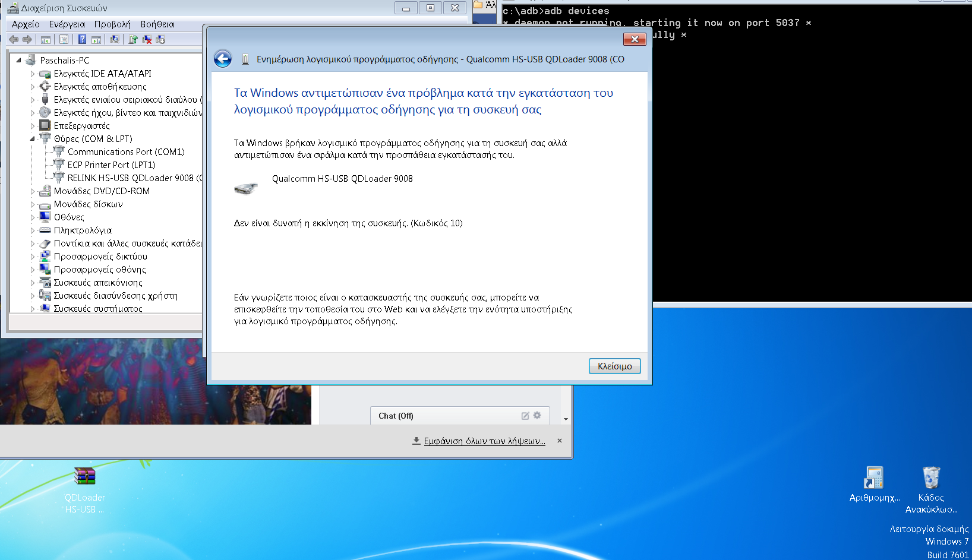Collapse the Θύρες (COM & LPT) node

(x=33, y=139)
